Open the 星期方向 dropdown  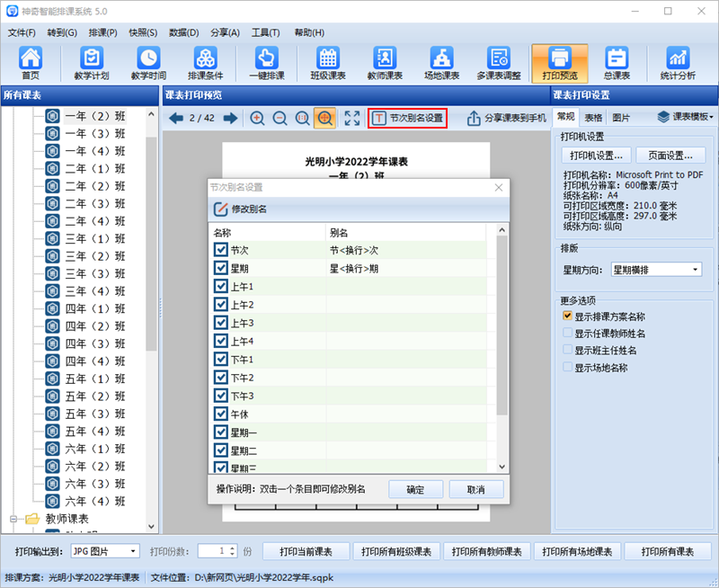point(656,270)
